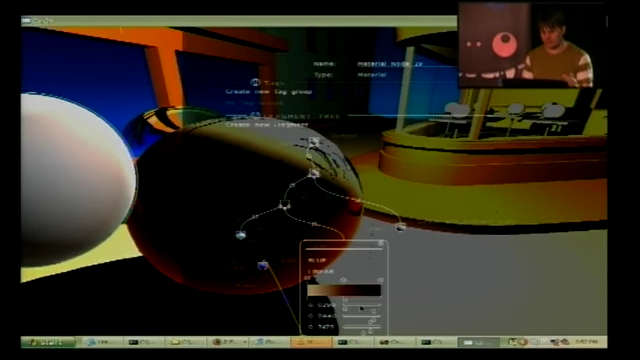Click the Type value Material
Viewport: 640px width, 360px height.
(x=371, y=75)
